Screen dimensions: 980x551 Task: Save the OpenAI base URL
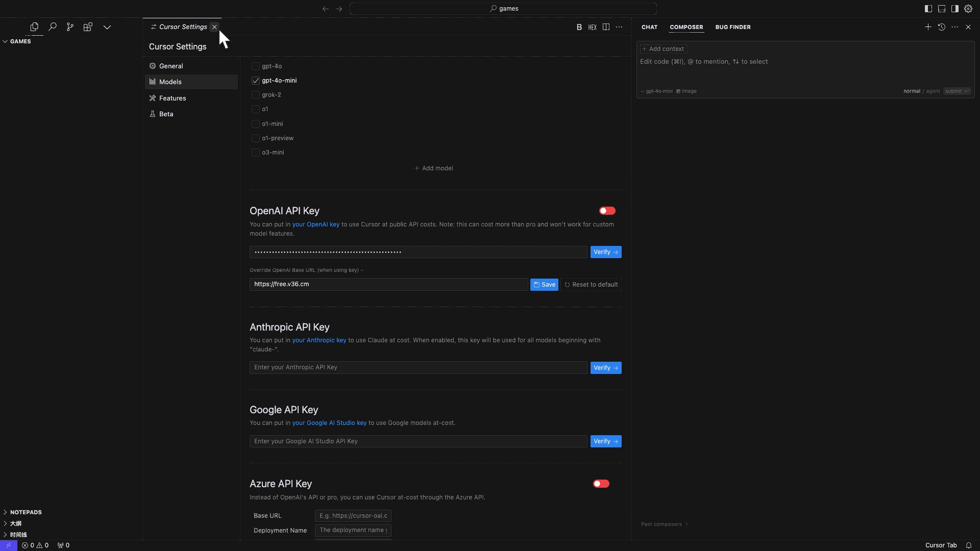tap(544, 285)
